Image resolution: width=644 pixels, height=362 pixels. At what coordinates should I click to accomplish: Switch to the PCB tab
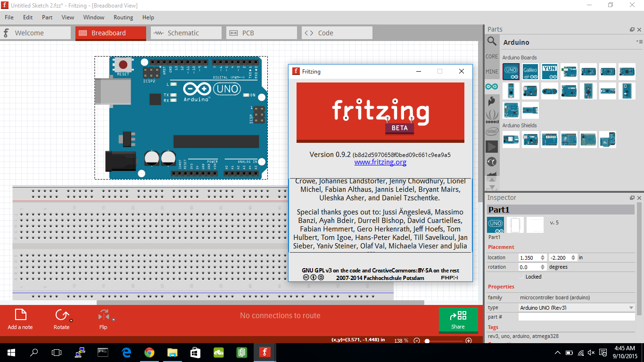[262, 33]
